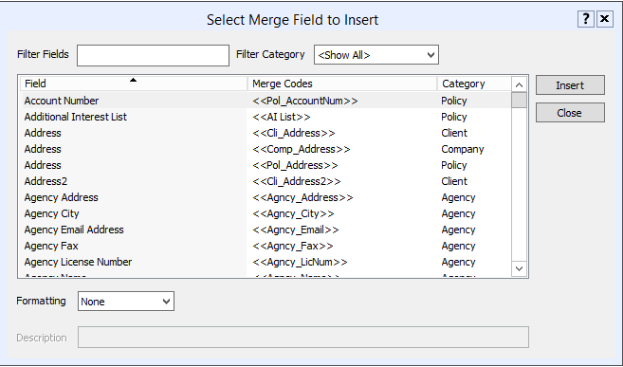This screenshot has height=367, width=623.
Task: Click the <<Agncy_Email>> merge code
Action: coord(296,230)
